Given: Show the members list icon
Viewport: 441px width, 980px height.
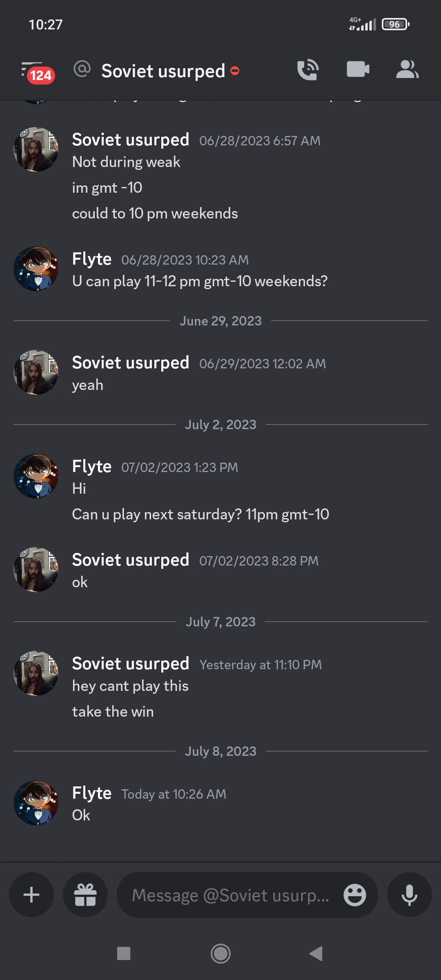Looking at the screenshot, I should (x=407, y=69).
